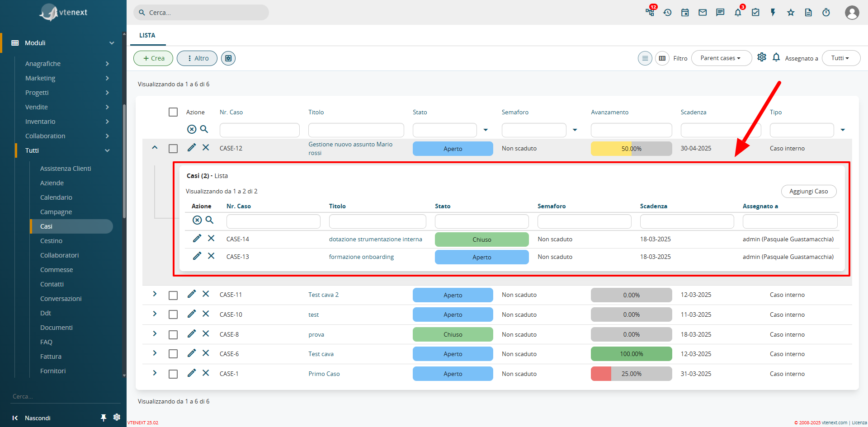Click the favorites star icon

tap(791, 13)
